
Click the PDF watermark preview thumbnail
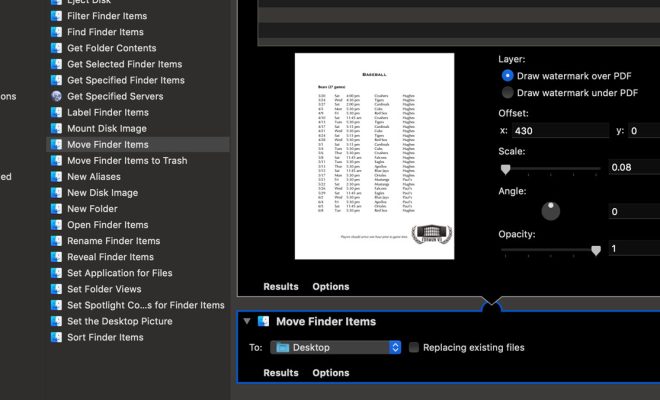375,156
